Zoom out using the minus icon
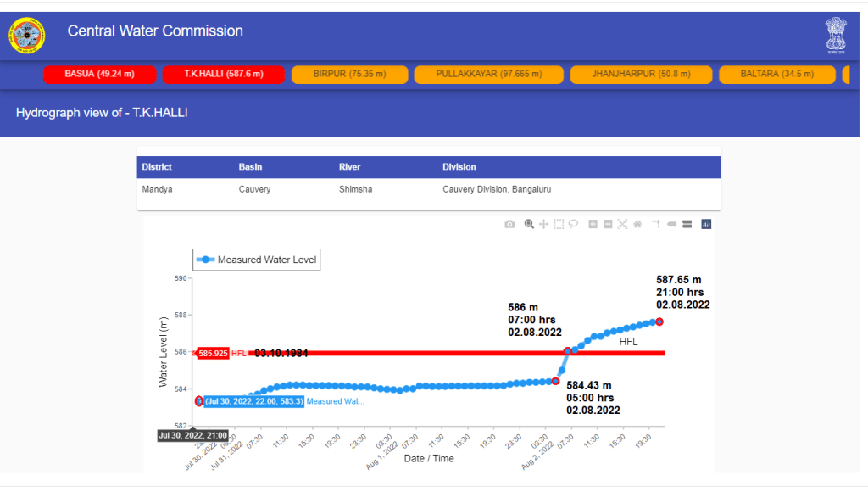Viewport: 868px width, 492px height. pyautogui.click(x=607, y=224)
